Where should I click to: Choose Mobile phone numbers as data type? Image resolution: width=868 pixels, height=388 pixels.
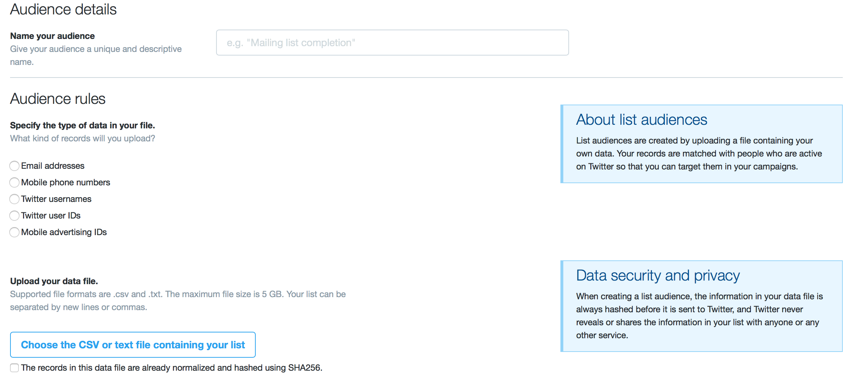(x=14, y=182)
